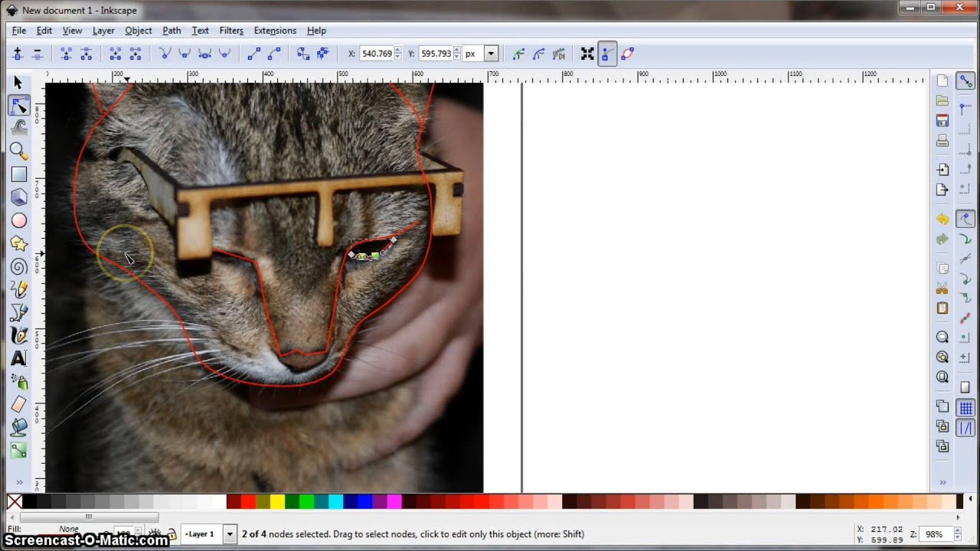Viewport: 980px width, 551px height.
Task: Increase the Y coordinate stepper
Action: pyautogui.click(x=457, y=51)
